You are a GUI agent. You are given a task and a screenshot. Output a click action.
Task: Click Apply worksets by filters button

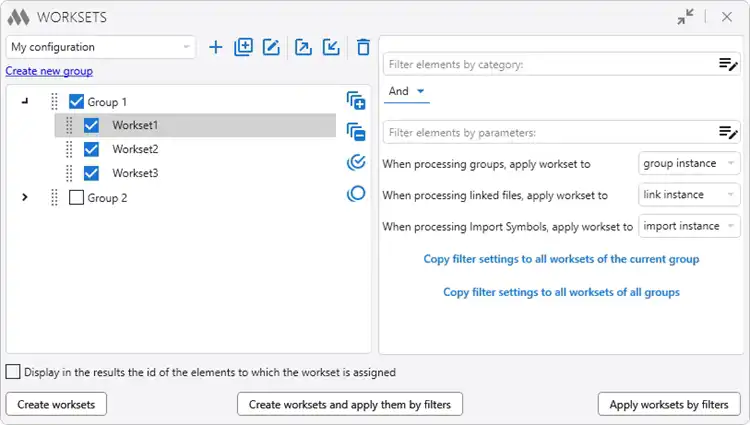pyautogui.click(x=669, y=404)
